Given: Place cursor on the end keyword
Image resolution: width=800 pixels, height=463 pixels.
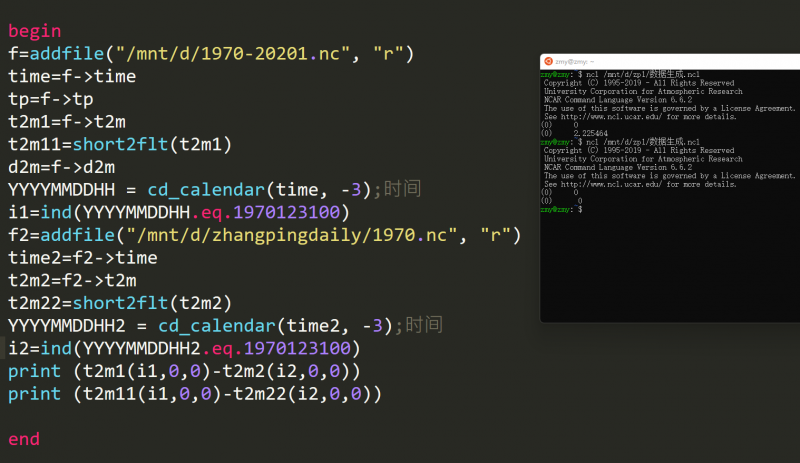Looking at the screenshot, I should pyautogui.click(x=24, y=439).
